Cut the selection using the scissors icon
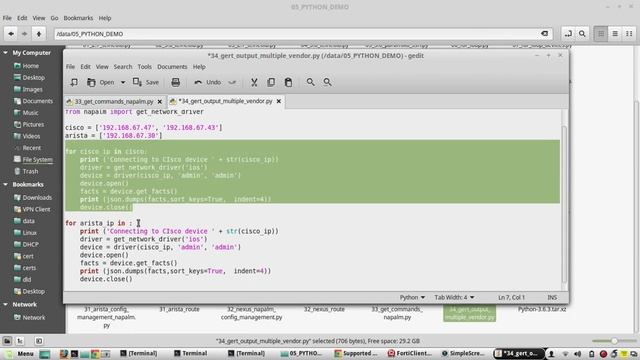 click(254, 82)
